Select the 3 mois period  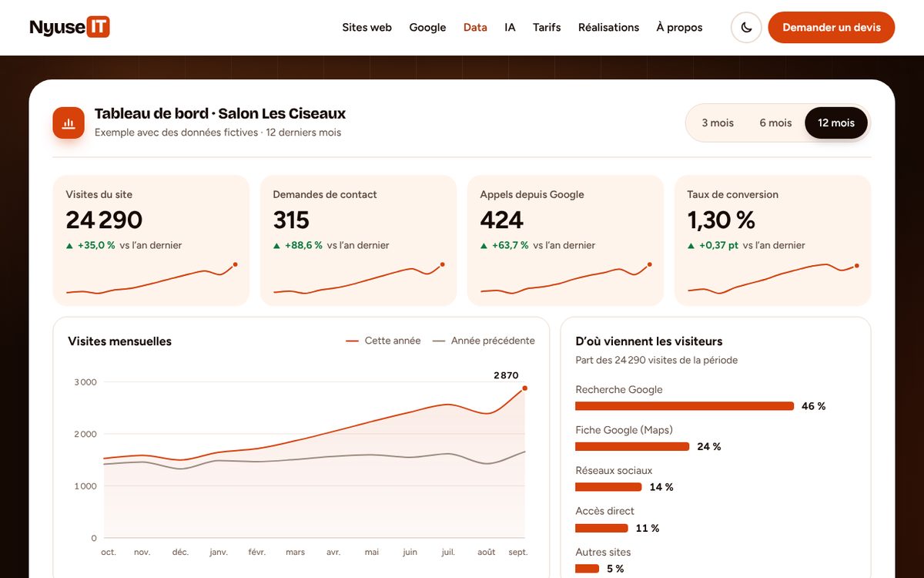[x=718, y=123]
